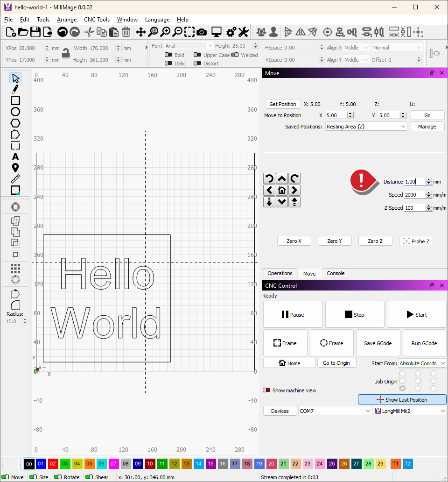Expand the Saved Positions dropdown
This screenshot has width=448, height=482.
coord(366,127)
